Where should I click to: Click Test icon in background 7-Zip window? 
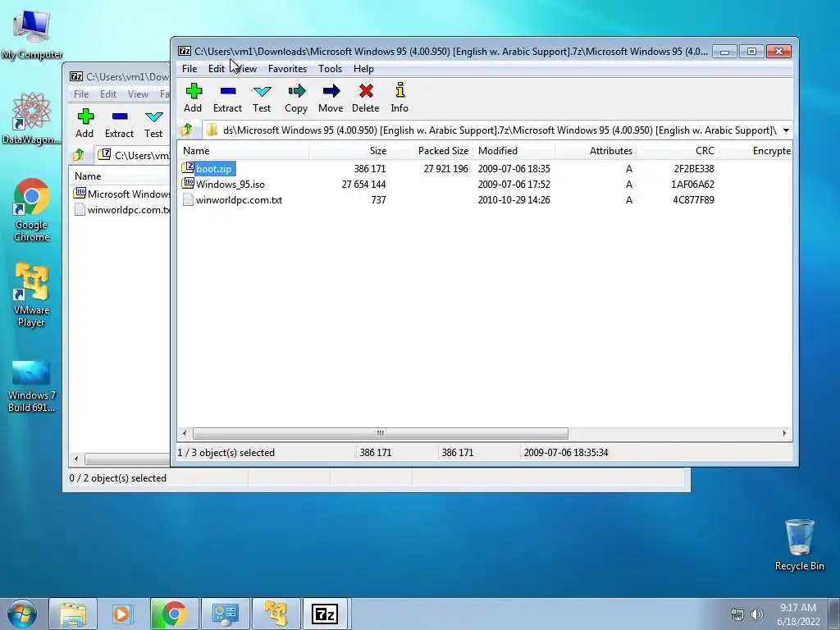(x=153, y=116)
